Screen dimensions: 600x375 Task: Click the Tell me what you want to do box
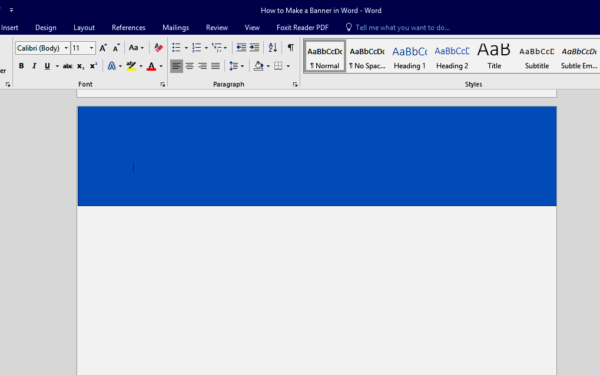click(402, 28)
